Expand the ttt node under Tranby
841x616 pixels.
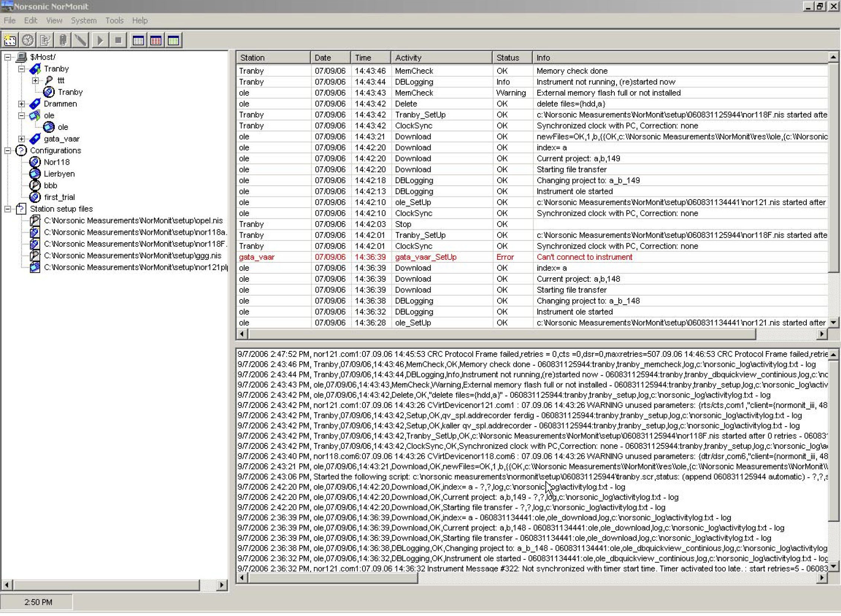pyautogui.click(x=35, y=80)
